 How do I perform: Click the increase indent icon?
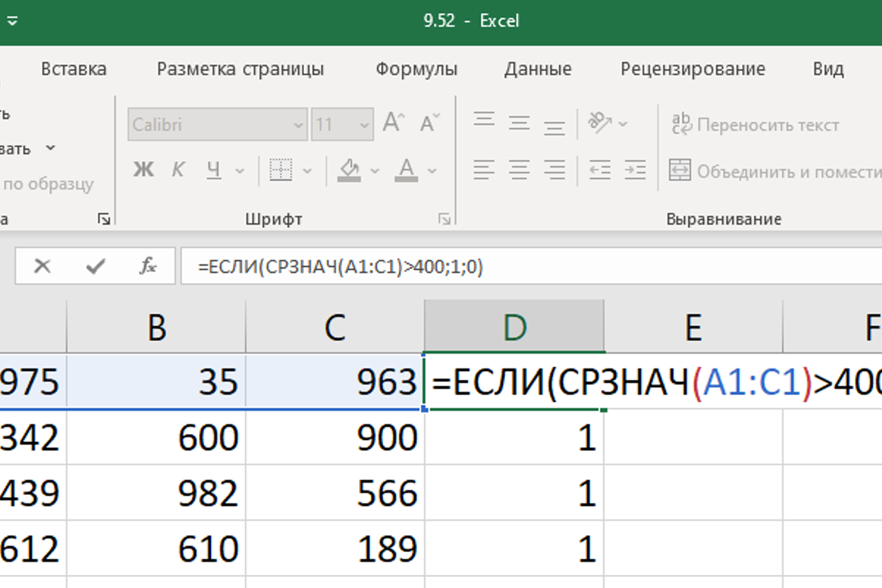[635, 169]
